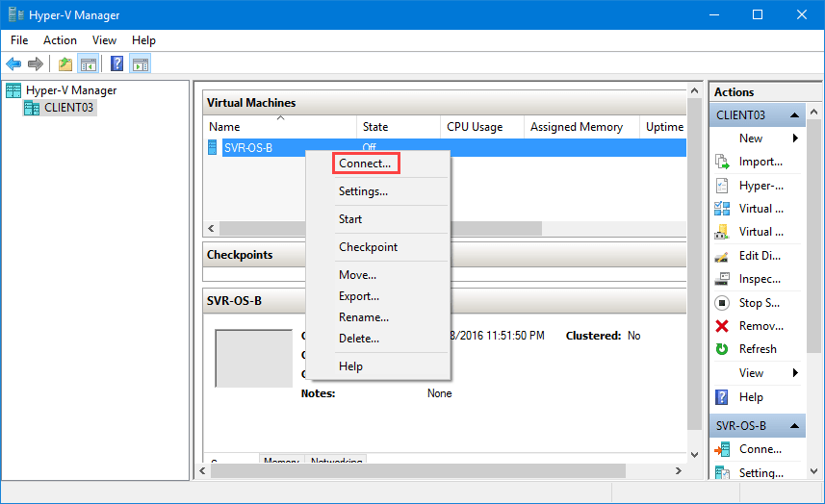Click the SVR-OS-B virtual machine icon
The height and width of the screenshot is (504, 825).
[x=213, y=148]
